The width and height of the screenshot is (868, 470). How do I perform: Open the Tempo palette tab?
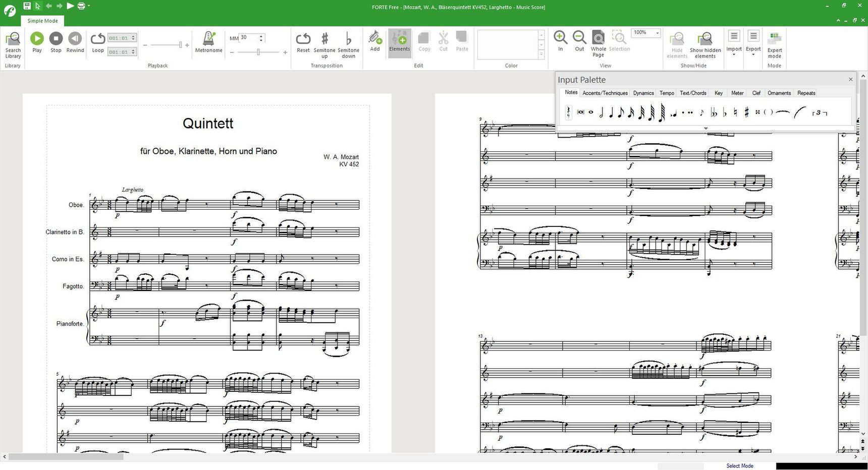tap(667, 93)
